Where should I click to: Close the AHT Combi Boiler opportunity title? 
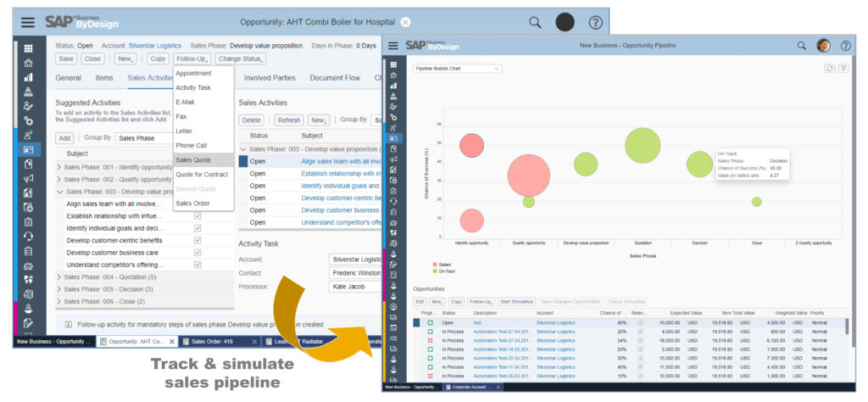click(x=406, y=22)
